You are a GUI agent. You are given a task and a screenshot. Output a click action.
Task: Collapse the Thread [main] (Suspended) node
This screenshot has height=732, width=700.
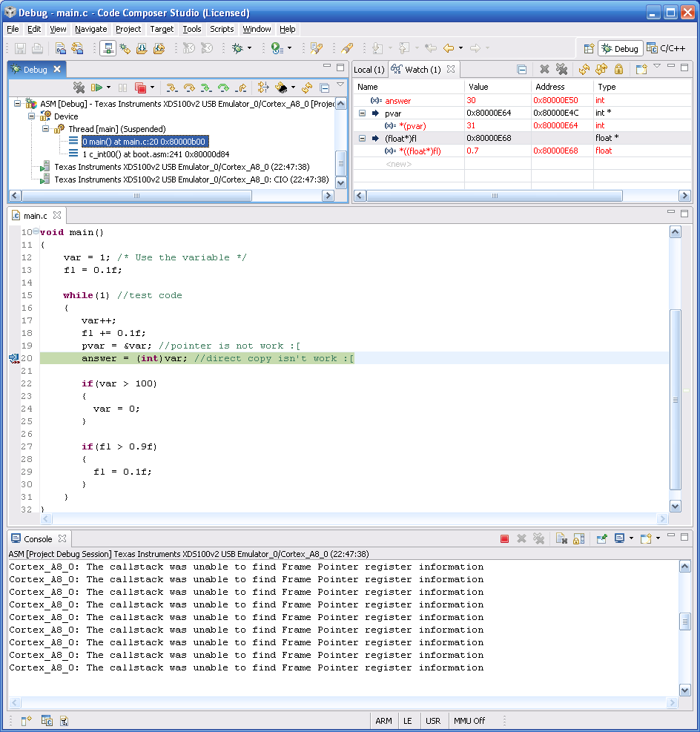pos(46,129)
